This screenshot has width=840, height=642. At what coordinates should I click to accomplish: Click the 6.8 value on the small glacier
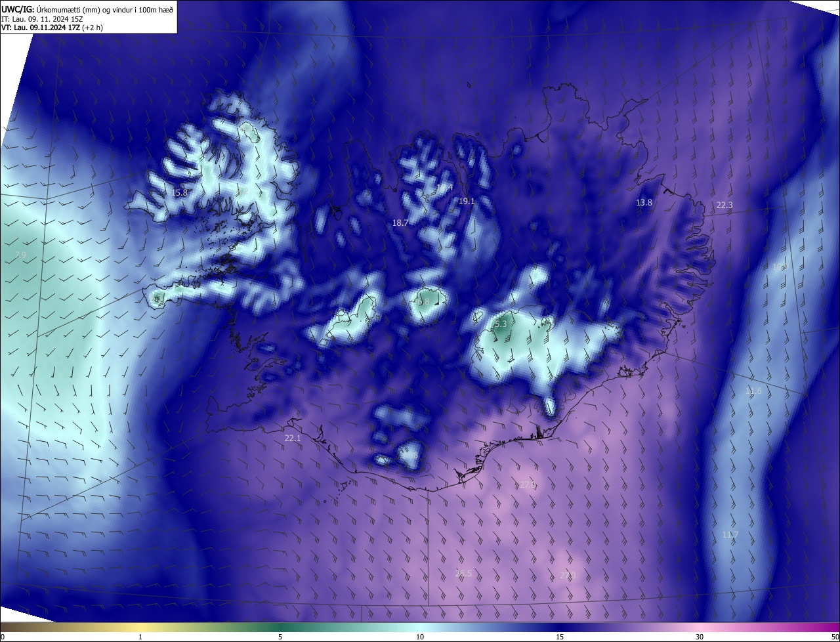click(x=423, y=302)
